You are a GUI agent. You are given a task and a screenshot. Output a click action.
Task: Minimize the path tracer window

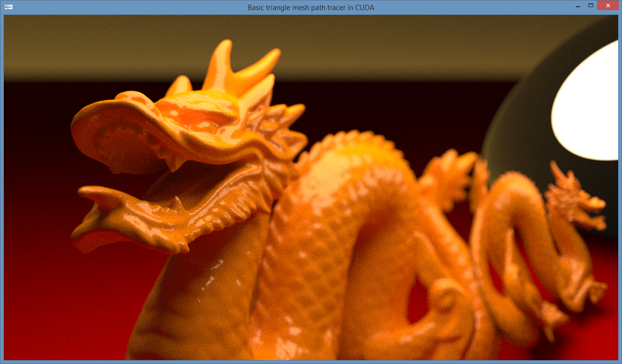coord(578,6)
